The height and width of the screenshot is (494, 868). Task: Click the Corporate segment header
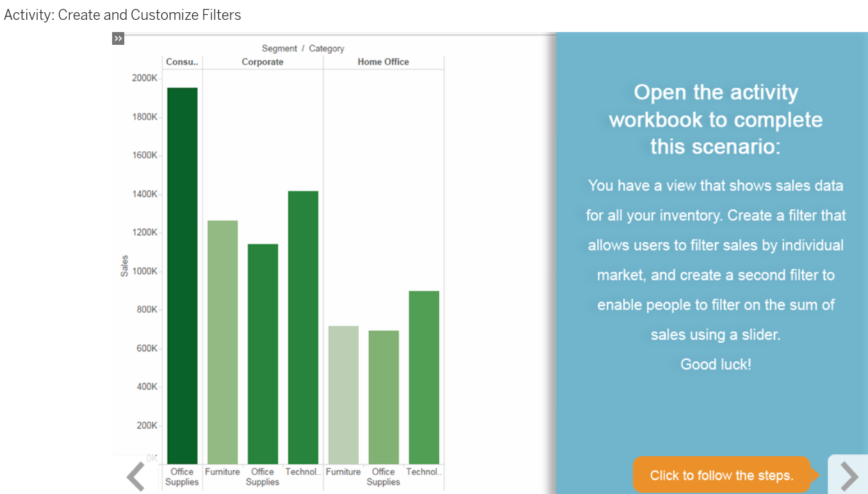point(263,62)
